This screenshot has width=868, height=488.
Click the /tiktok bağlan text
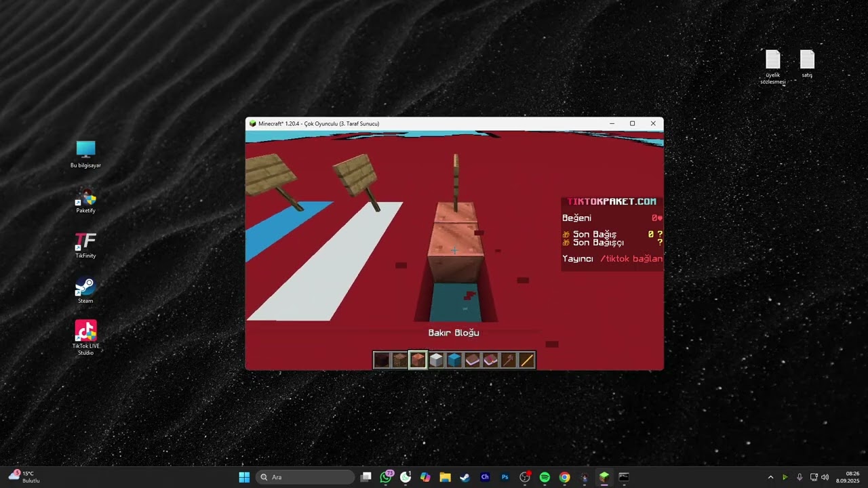631,259
